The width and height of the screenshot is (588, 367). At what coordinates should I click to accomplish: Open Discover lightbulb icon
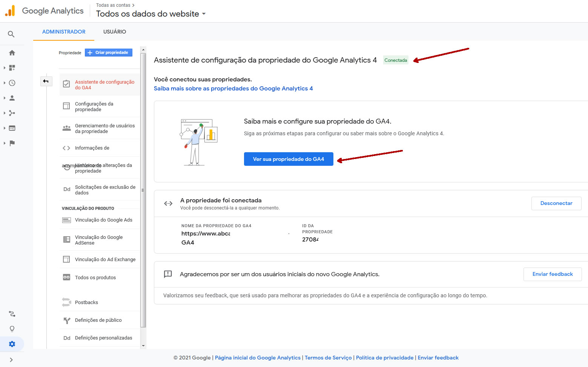12,329
